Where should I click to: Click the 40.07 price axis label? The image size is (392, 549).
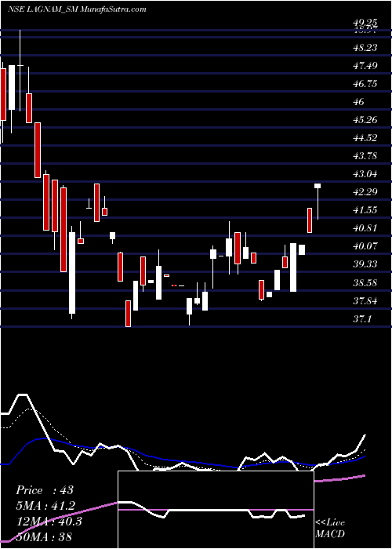coord(365,246)
